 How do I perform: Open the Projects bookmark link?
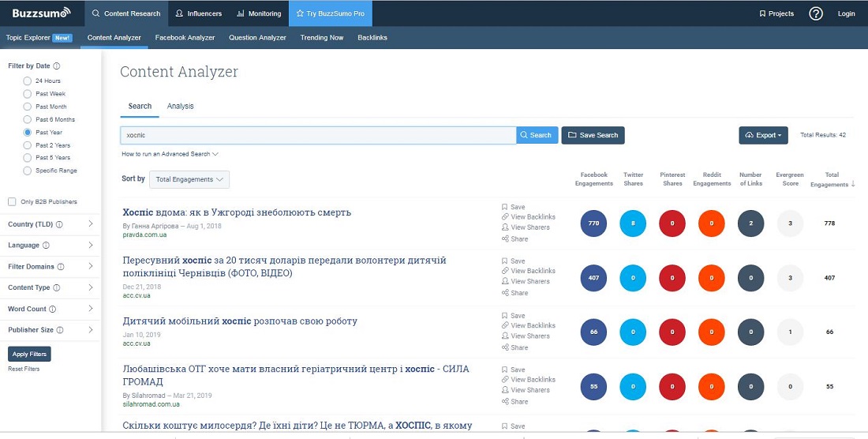776,13
